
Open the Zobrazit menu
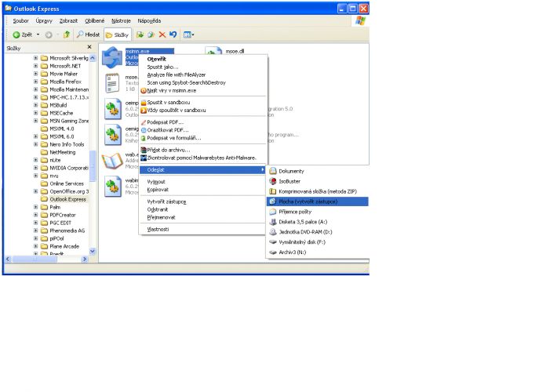tap(68, 21)
